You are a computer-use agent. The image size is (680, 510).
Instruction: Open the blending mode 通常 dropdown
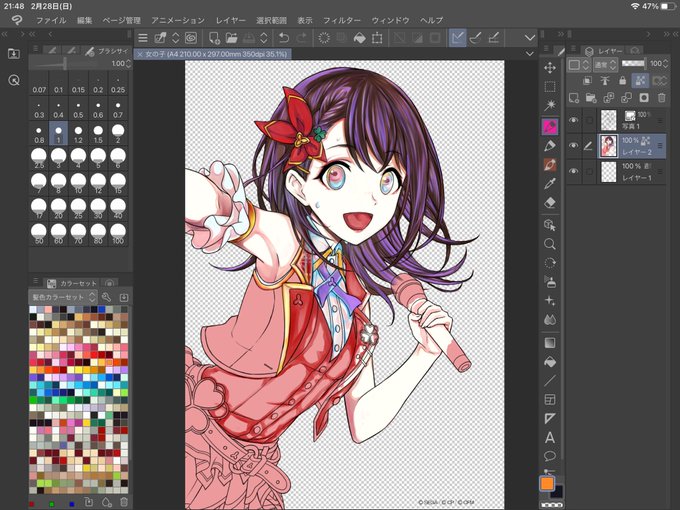pyautogui.click(x=606, y=65)
